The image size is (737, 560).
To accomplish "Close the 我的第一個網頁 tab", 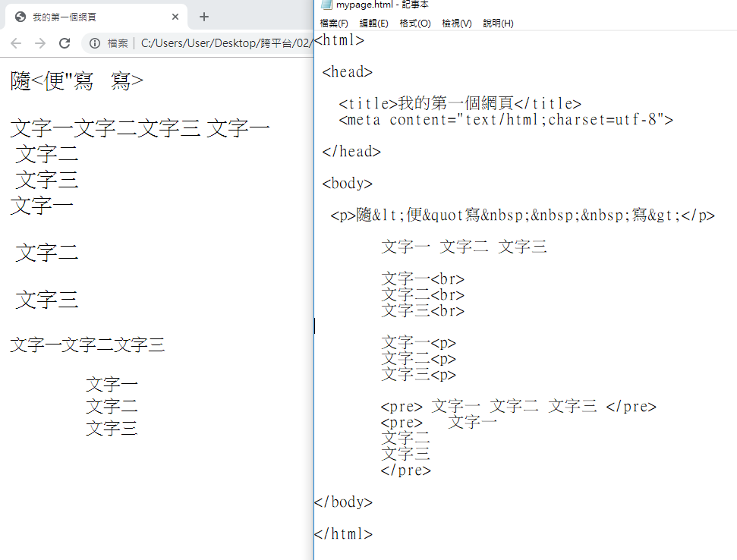I will (x=175, y=17).
